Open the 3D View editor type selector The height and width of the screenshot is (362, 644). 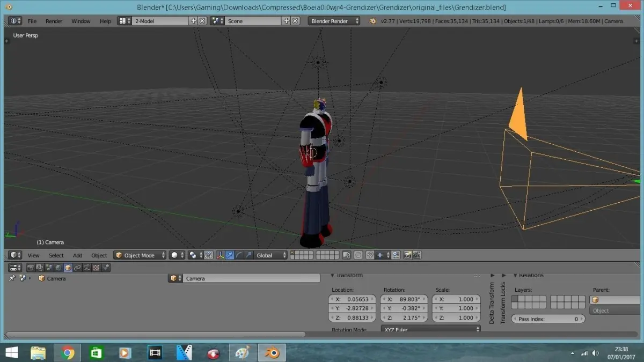(x=15, y=255)
